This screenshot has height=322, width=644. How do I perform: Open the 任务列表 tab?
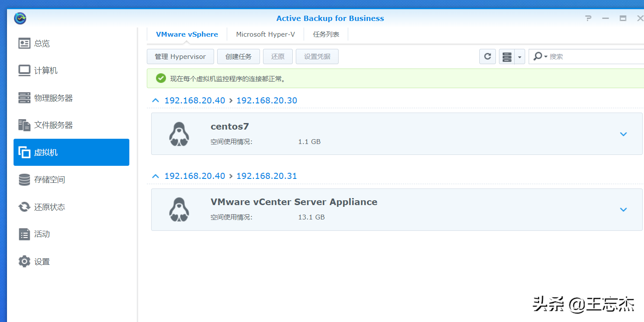(x=326, y=34)
